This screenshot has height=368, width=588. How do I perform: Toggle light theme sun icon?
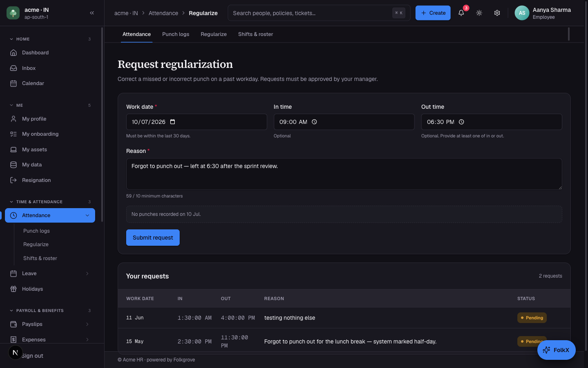click(479, 13)
